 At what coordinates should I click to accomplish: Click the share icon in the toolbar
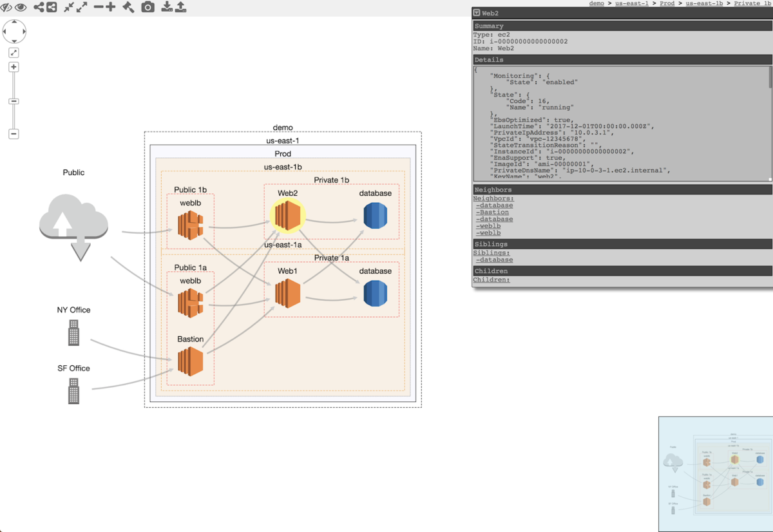pyautogui.click(x=38, y=7)
